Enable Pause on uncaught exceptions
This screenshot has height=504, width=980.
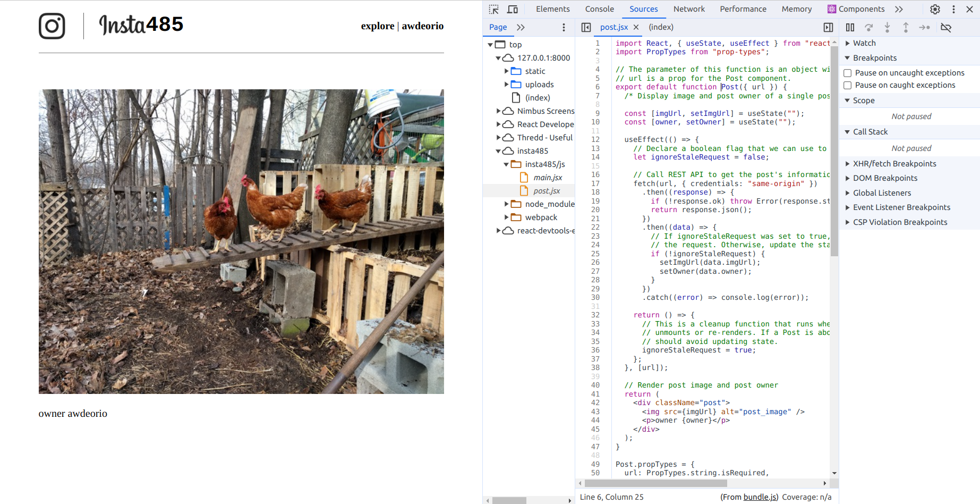848,73
